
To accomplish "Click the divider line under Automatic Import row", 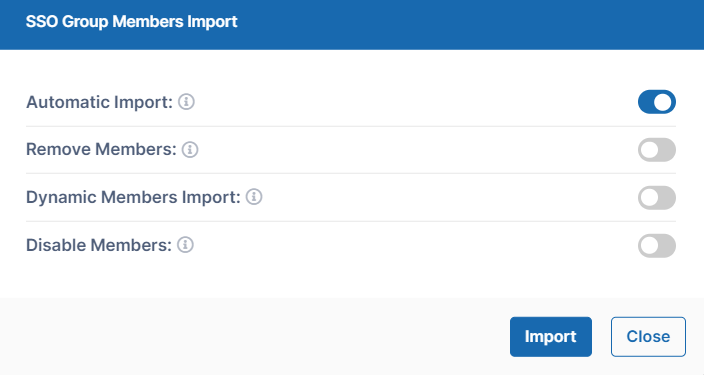I will (x=351, y=126).
